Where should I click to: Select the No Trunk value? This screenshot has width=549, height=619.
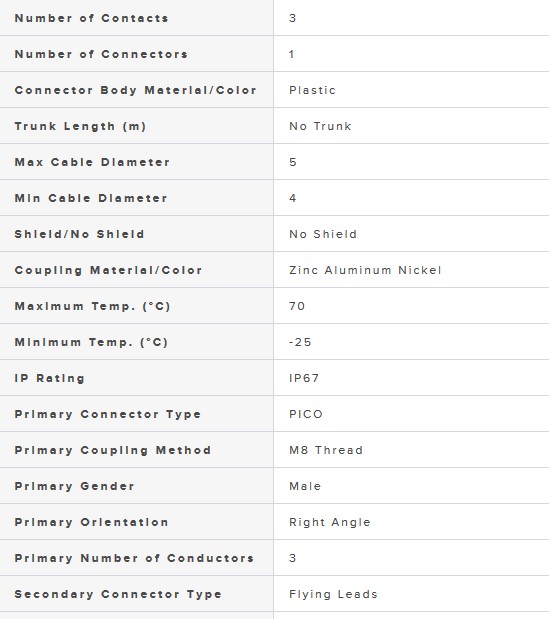coord(320,126)
